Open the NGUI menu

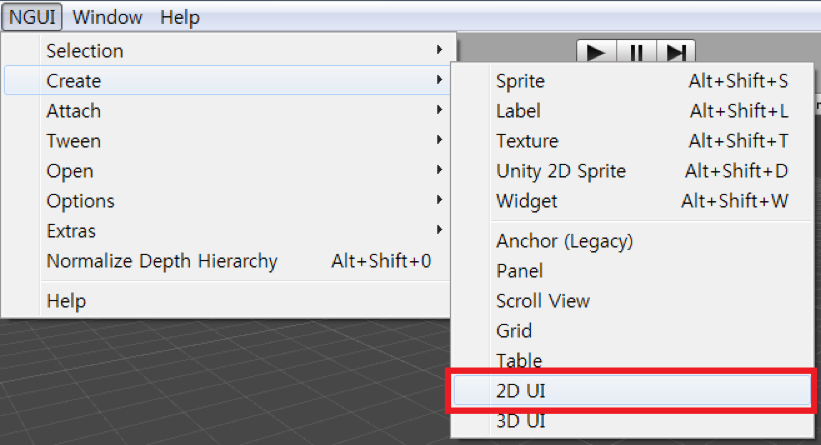coord(32,17)
